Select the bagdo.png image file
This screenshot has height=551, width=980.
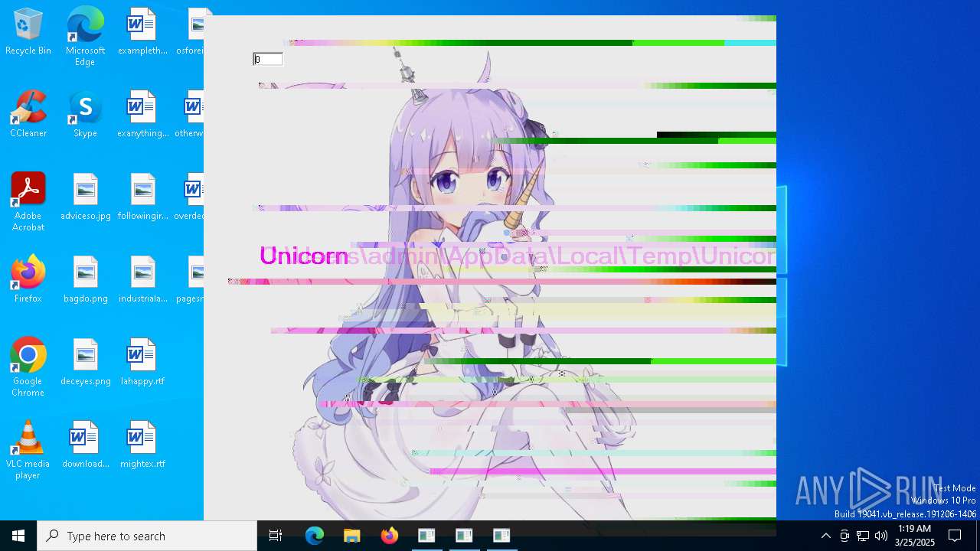pos(85,280)
